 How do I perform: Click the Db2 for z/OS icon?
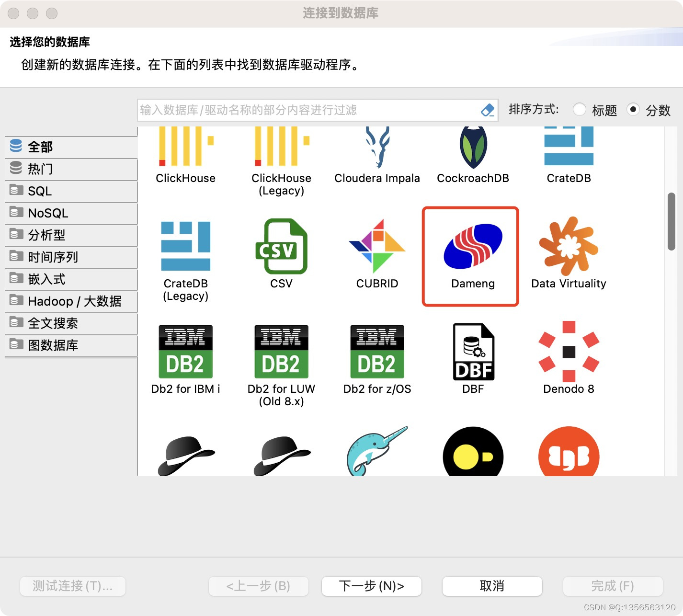coord(376,352)
